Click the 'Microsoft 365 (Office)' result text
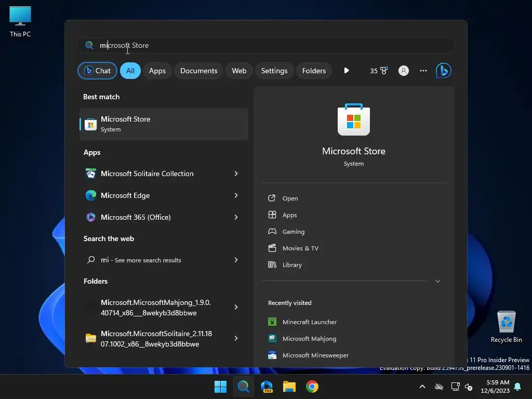 click(x=136, y=217)
